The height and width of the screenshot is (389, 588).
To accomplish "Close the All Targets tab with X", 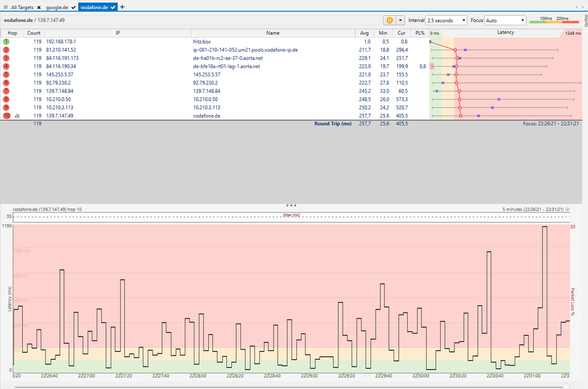I will (38, 7).
